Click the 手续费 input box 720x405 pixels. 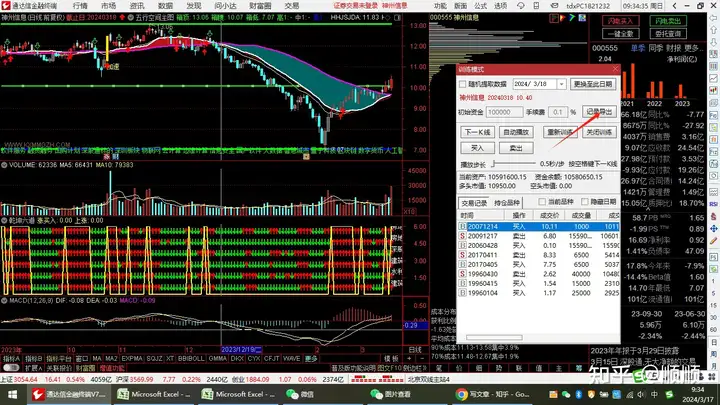557,112
